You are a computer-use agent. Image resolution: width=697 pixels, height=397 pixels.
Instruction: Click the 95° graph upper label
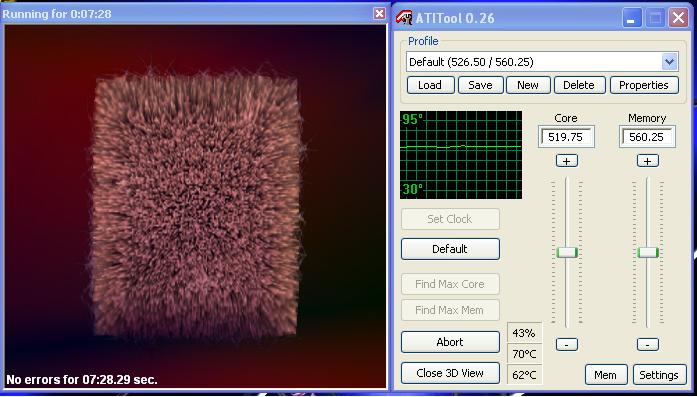413,119
